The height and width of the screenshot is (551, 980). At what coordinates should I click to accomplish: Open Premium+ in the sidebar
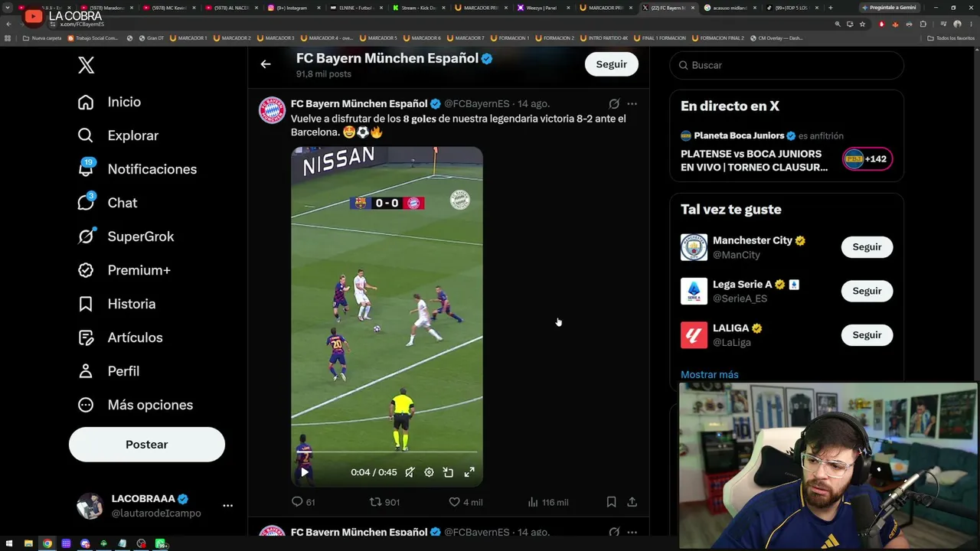(x=123, y=270)
